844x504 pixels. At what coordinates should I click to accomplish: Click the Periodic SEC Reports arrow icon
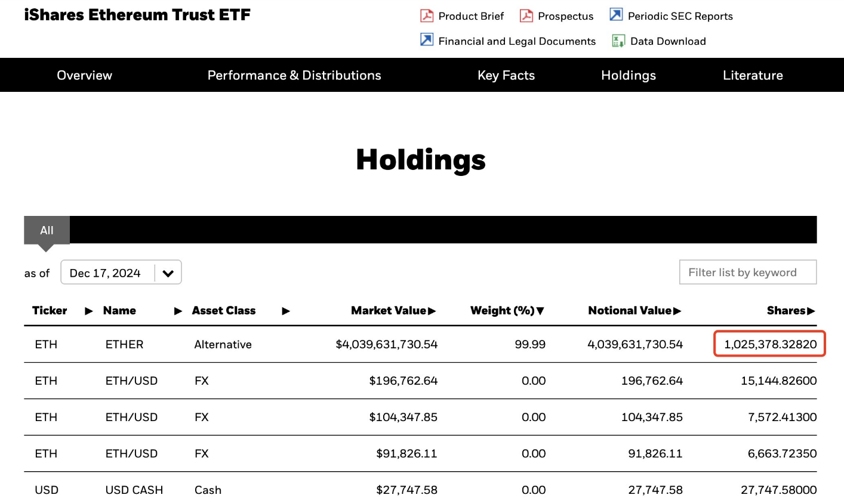click(x=616, y=15)
